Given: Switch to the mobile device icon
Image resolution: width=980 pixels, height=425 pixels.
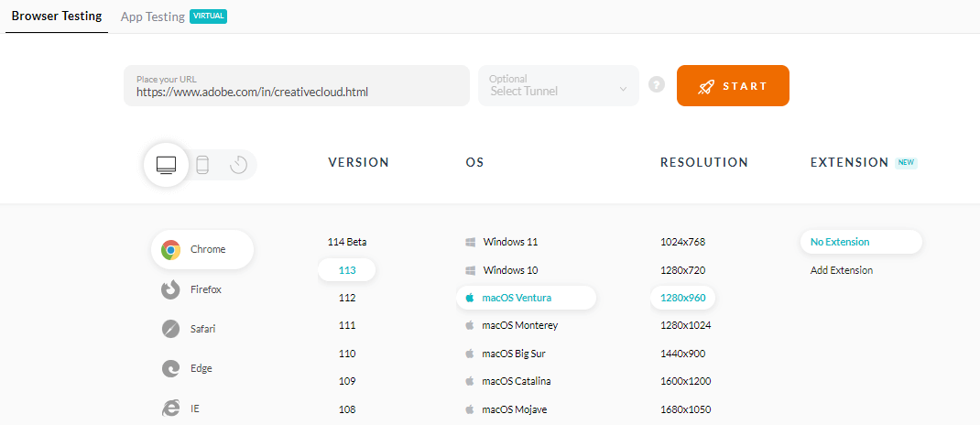Looking at the screenshot, I should pyautogui.click(x=201, y=165).
